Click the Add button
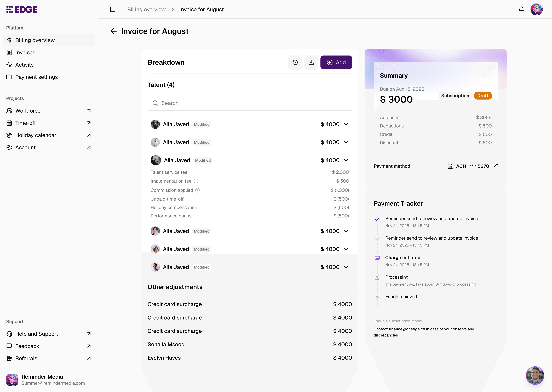Screen dimensions: 552x392 (336, 63)
